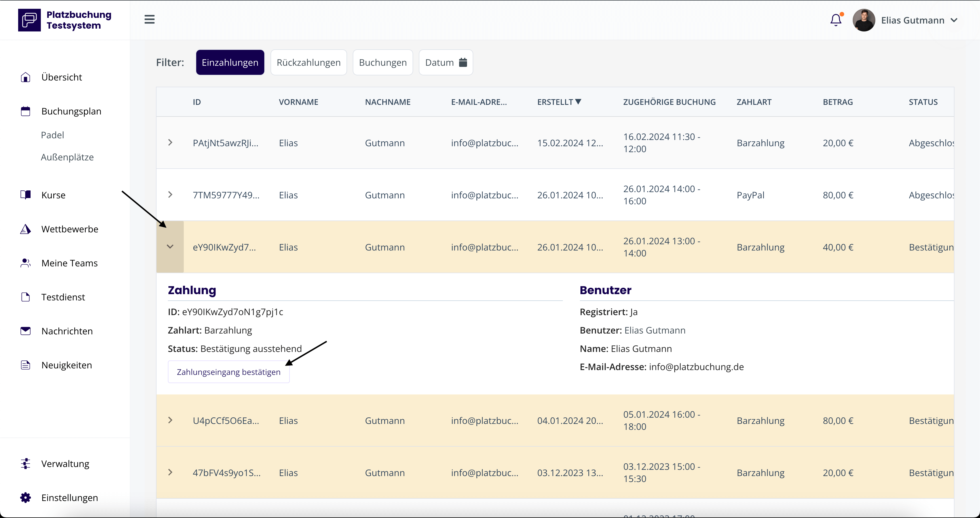Click the Zahlart column header
Viewport: 980px width, 518px height.
754,102
